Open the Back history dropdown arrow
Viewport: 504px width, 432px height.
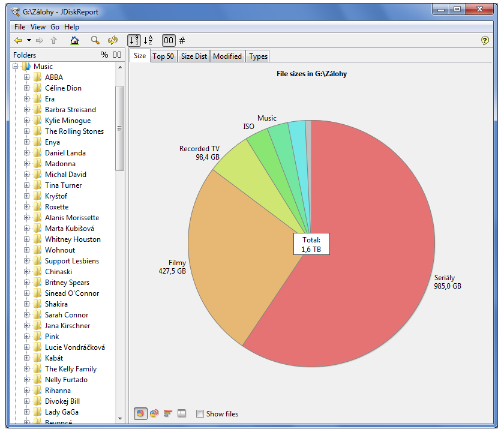[29, 40]
